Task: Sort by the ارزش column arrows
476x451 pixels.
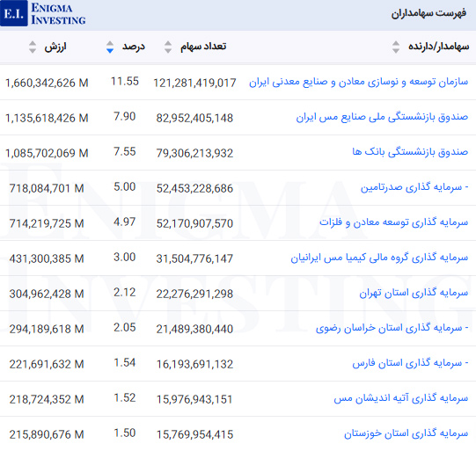Action: click(33, 47)
